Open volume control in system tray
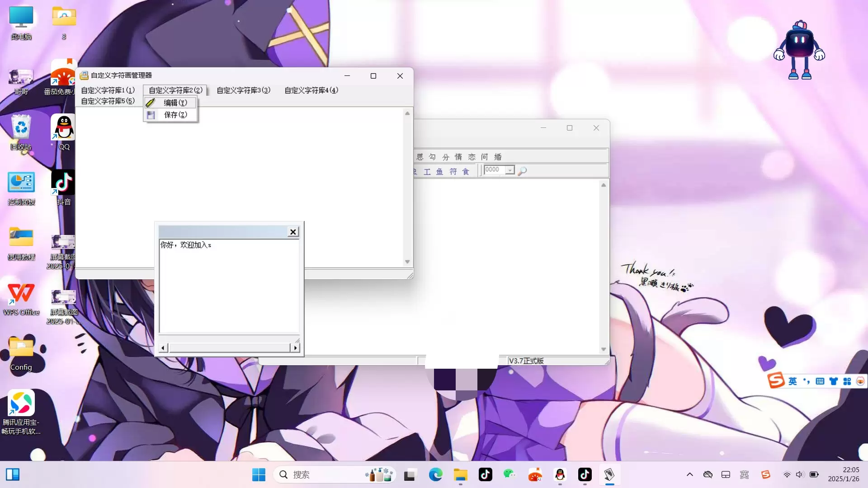This screenshot has height=488, width=868. tap(800, 474)
